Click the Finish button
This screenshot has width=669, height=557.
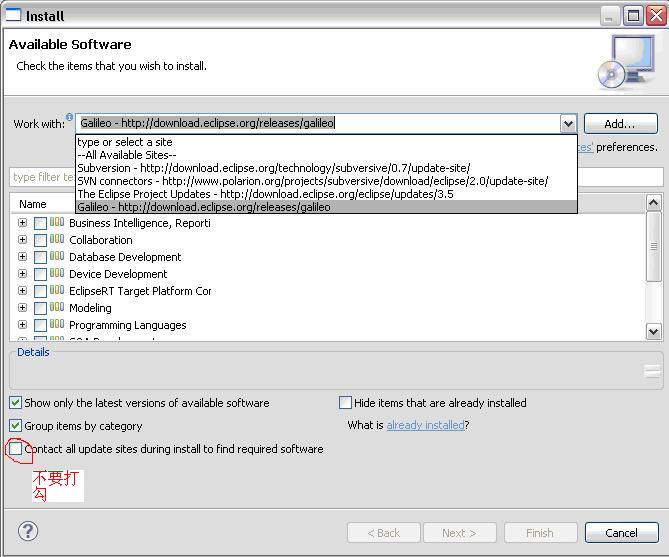[x=540, y=533]
